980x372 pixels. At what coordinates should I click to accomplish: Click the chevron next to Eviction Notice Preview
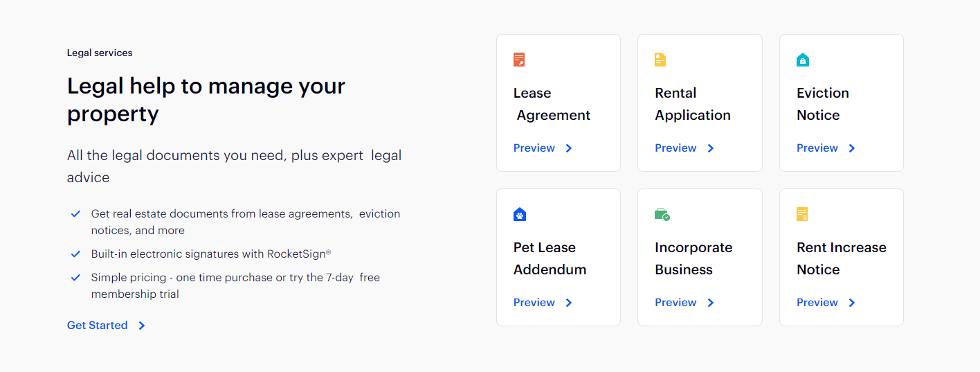point(852,148)
